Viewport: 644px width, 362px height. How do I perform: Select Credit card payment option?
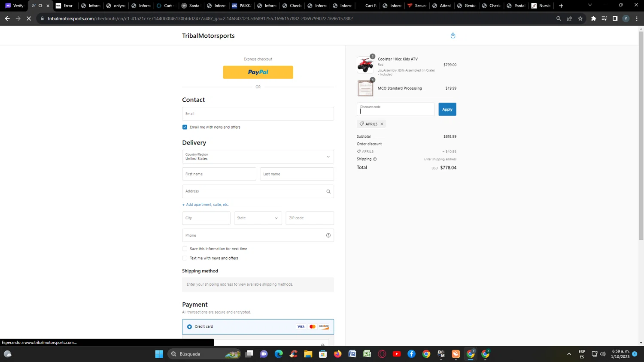coord(189,327)
